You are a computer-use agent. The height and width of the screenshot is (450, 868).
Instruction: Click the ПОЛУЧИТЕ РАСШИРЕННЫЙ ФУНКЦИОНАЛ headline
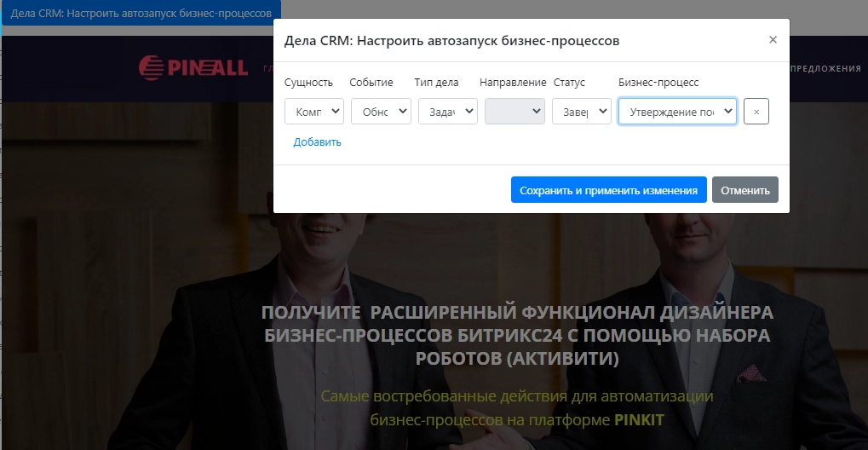point(517,335)
